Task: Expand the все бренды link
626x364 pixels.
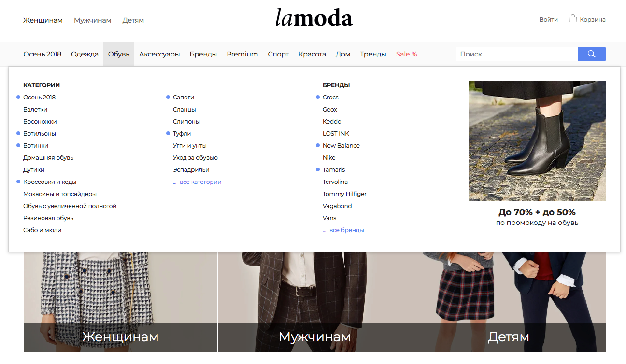Action: pyautogui.click(x=347, y=230)
